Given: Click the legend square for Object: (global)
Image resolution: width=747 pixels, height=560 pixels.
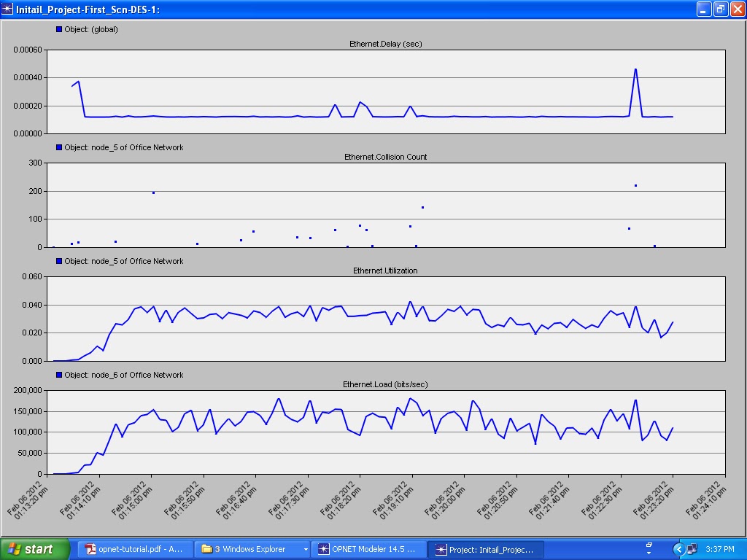Looking at the screenshot, I should point(58,29).
